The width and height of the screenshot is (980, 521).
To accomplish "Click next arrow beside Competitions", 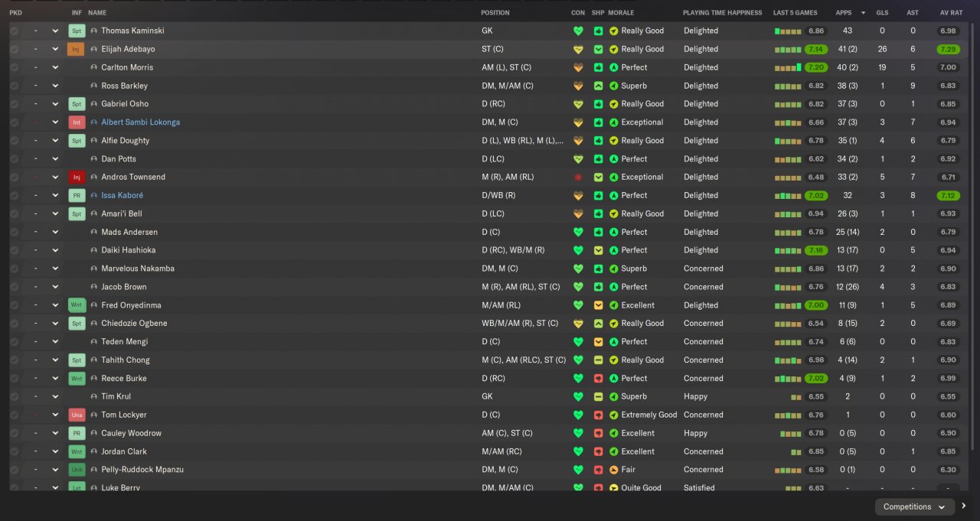I will (964, 506).
